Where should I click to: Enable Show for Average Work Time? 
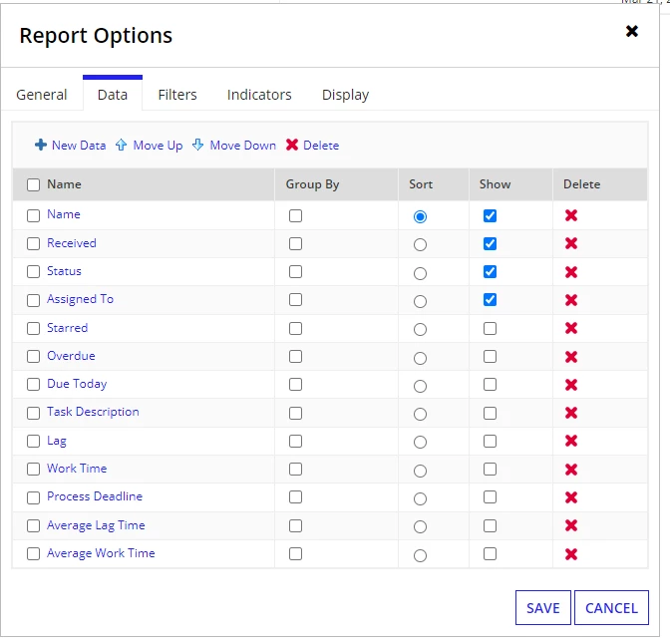click(490, 554)
